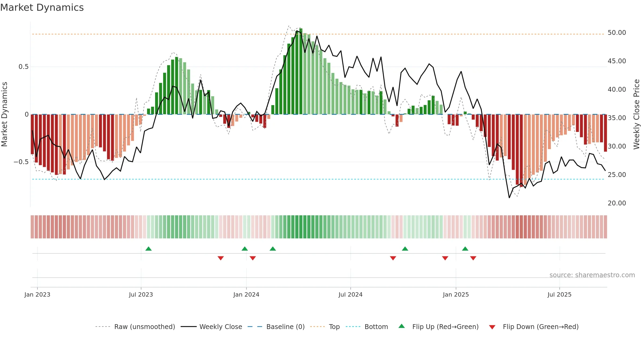Select the flip-up marker around Oct 2024

405,249
